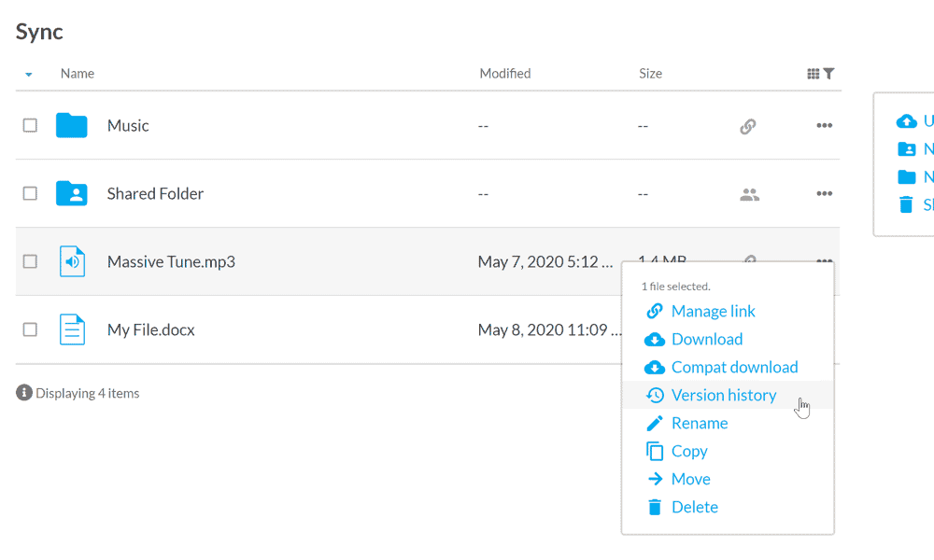Click the new shared folder icon in side panel
This screenshot has width=934, height=560.
[x=907, y=148]
